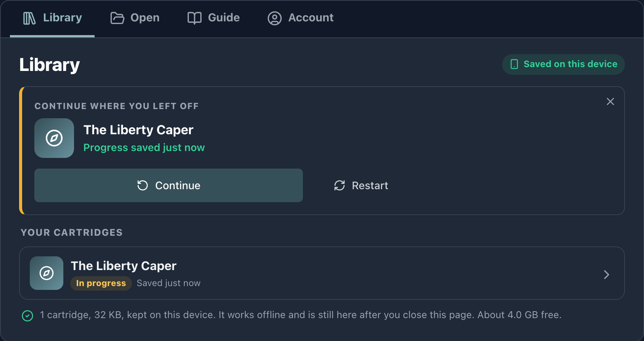Click the compass thumbnail in cartridges list
The image size is (644, 341).
tap(47, 273)
